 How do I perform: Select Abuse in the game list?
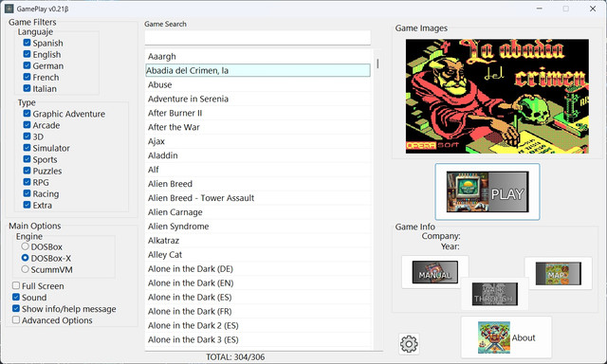tap(258, 84)
